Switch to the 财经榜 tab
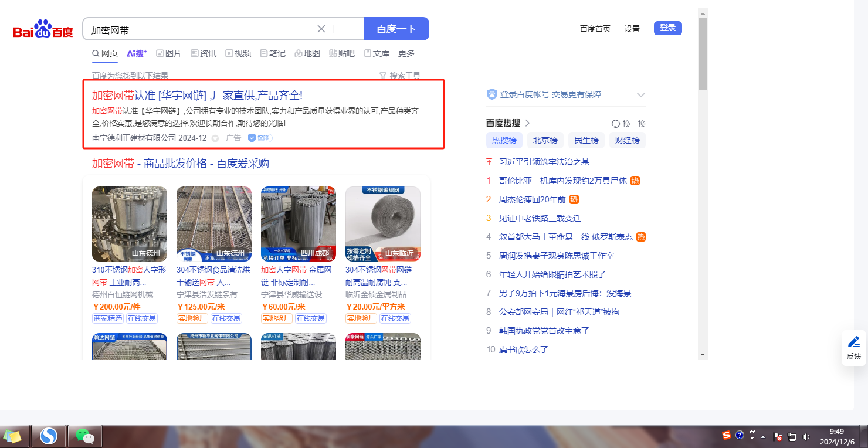The height and width of the screenshot is (448, 868). point(628,140)
